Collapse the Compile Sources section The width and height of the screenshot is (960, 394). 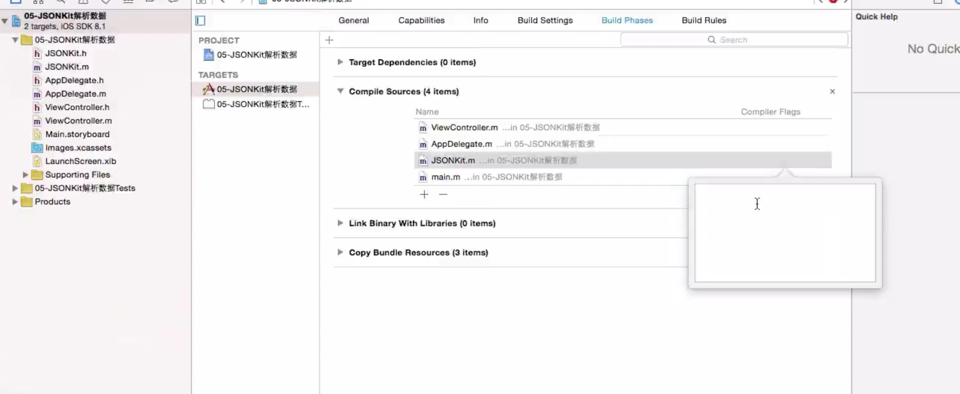tap(340, 92)
